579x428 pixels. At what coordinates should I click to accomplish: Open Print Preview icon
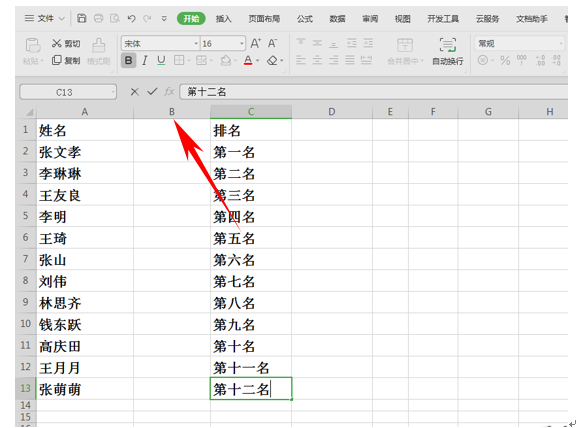pos(115,18)
